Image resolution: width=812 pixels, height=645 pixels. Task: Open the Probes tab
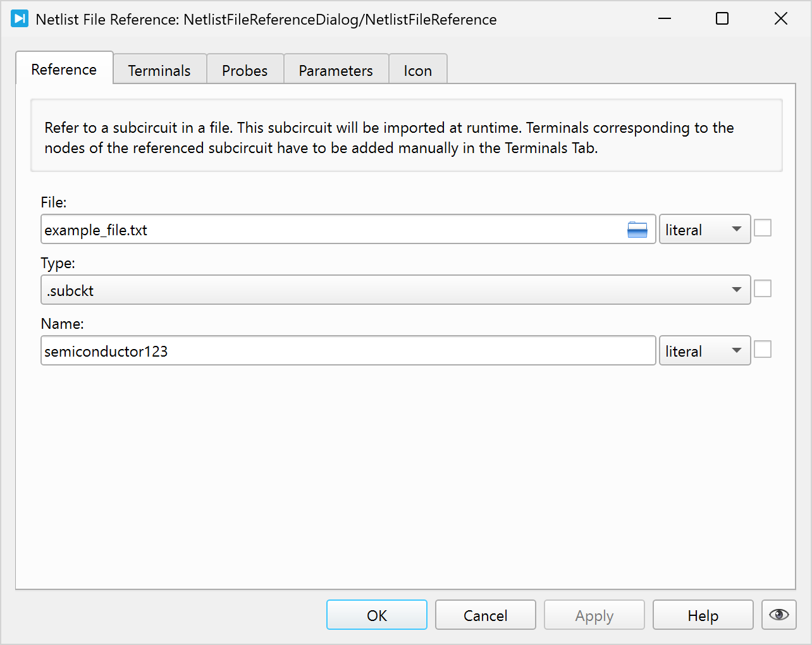[245, 70]
